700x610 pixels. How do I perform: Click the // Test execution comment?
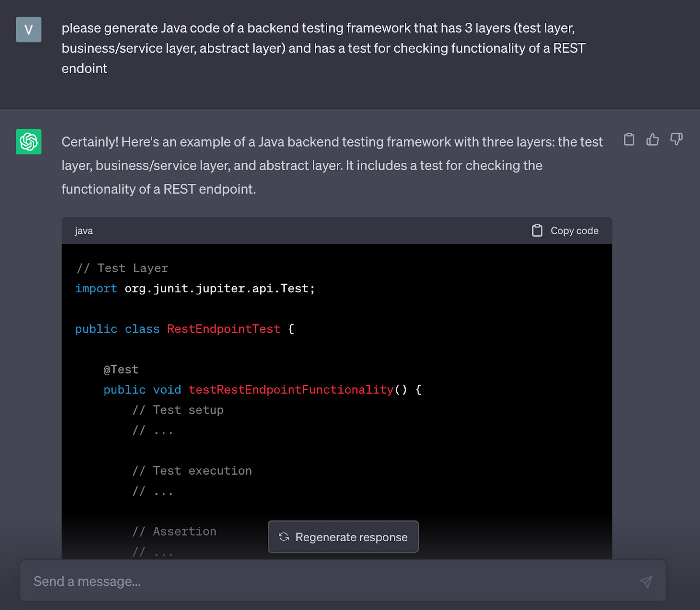pos(192,471)
